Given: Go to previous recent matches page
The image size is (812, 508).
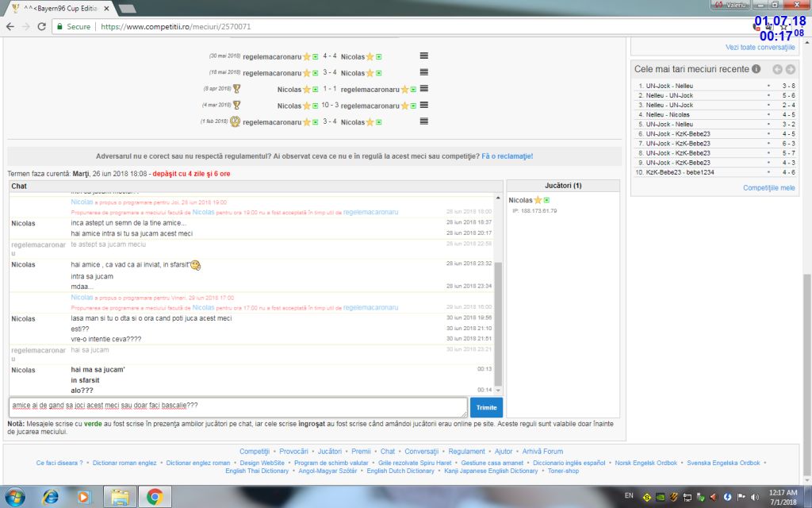Looking at the screenshot, I should [x=777, y=69].
